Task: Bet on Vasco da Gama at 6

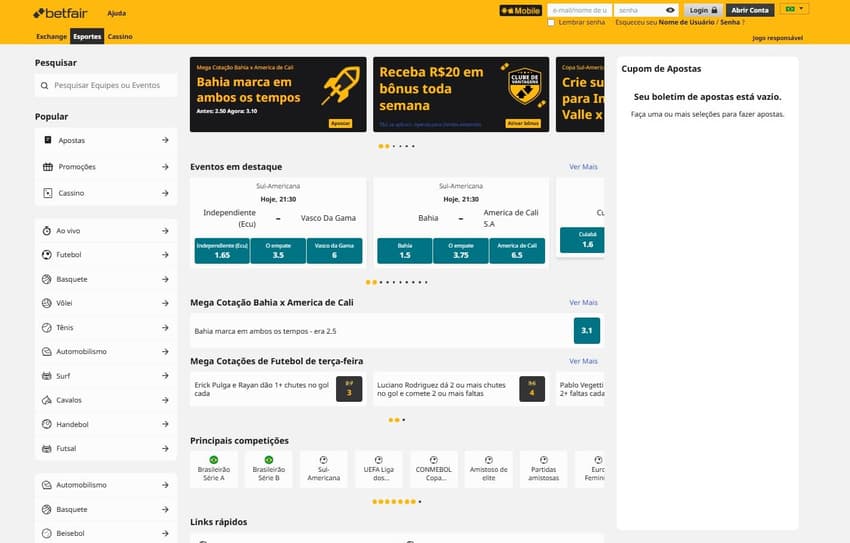Action: coord(334,251)
